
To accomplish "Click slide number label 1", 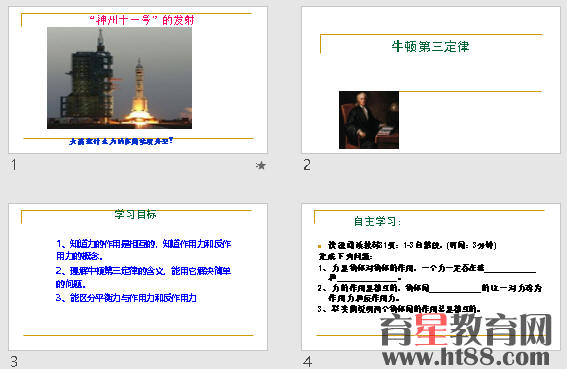I will pyautogui.click(x=14, y=165).
